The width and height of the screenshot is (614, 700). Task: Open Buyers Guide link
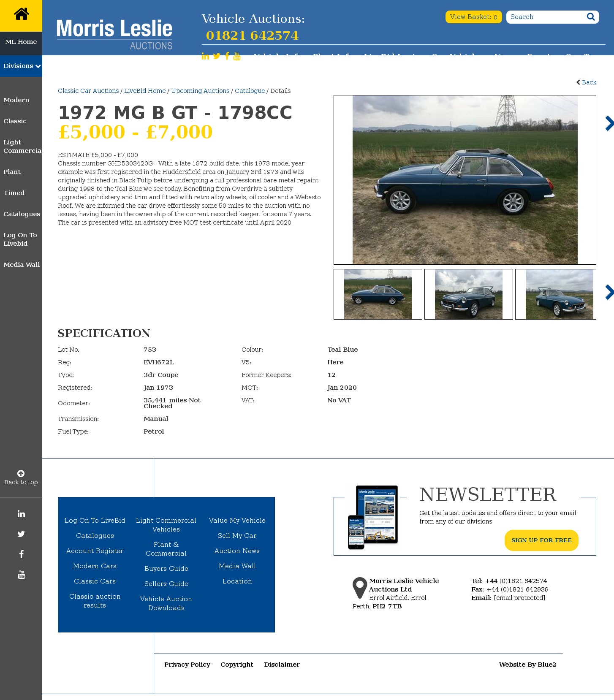(166, 569)
